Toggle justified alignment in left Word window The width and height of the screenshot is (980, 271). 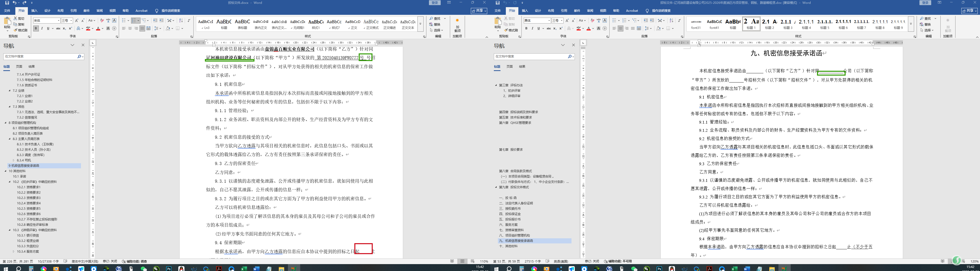pyautogui.click(x=142, y=28)
